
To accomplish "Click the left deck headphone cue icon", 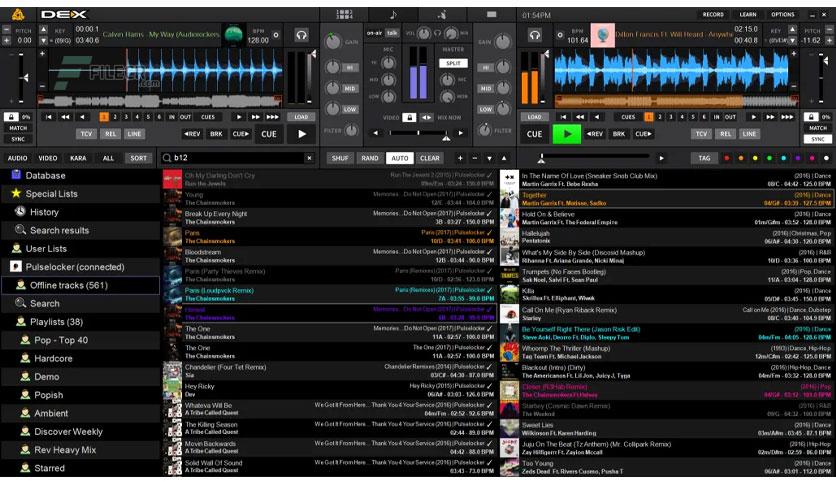I will click(x=302, y=36).
